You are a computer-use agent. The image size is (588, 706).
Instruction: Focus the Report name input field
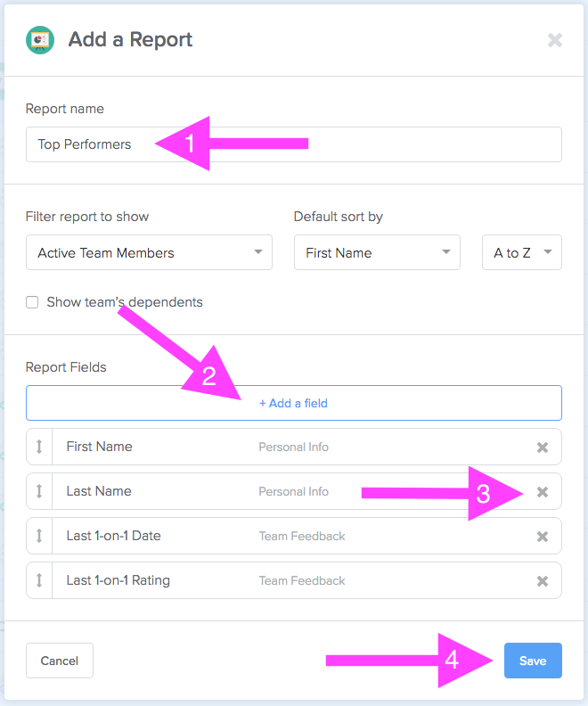coord(294,144)
